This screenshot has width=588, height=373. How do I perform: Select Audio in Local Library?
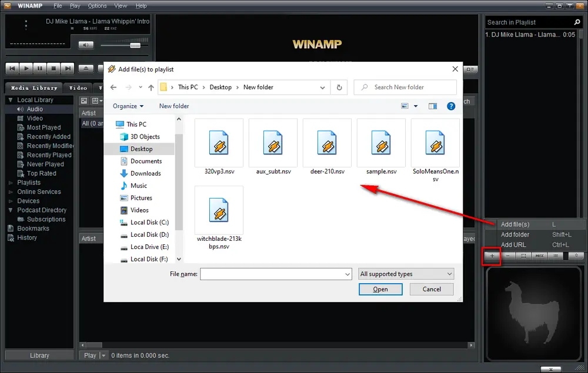pos(35,109)
